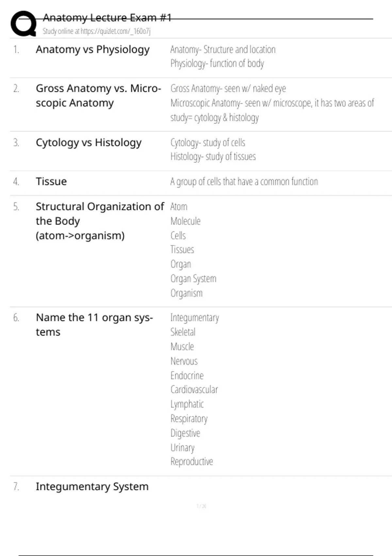The height and width of the screenshot is (556, 392).
Task: Select the term Anatomy vs Physiology
Action: [93, 49]
